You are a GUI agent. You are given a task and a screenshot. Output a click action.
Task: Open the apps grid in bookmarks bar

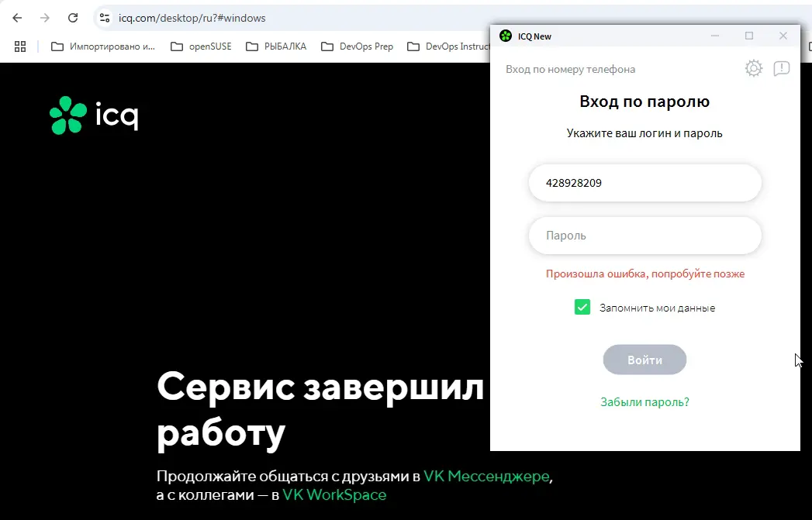tap(20, 46)
